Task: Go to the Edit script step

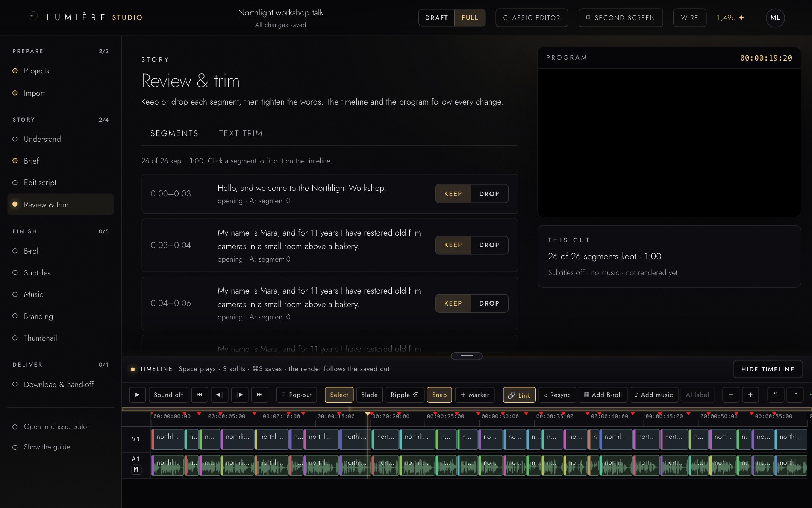Action: [x=60, y=183]
